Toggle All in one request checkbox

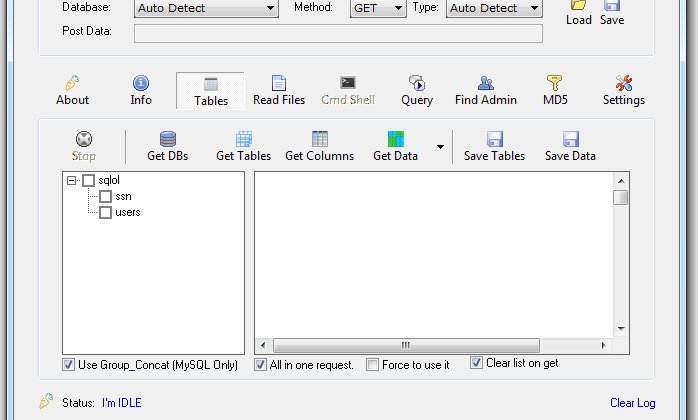point(260,365)
